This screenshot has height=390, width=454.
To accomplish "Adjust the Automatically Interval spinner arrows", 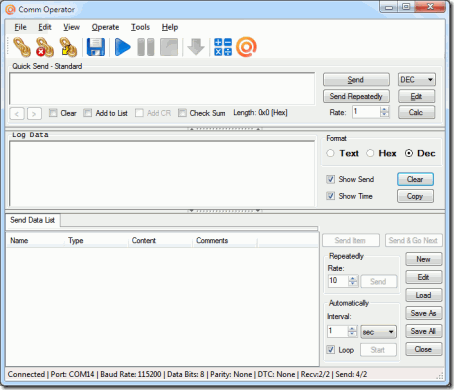I will click(x=352, y=331).
